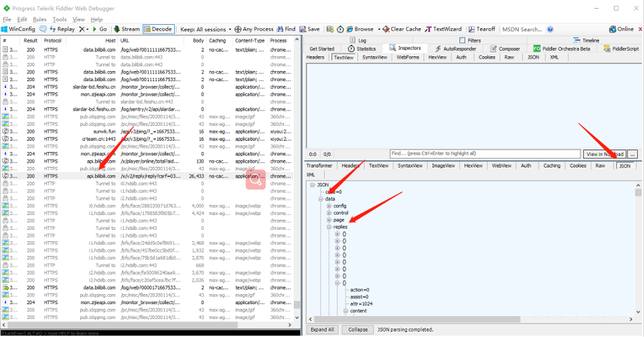The width and height of the screenshot is (644, 337).
Task: Select the response Transformer tab
Action: (x=319, y=165)
